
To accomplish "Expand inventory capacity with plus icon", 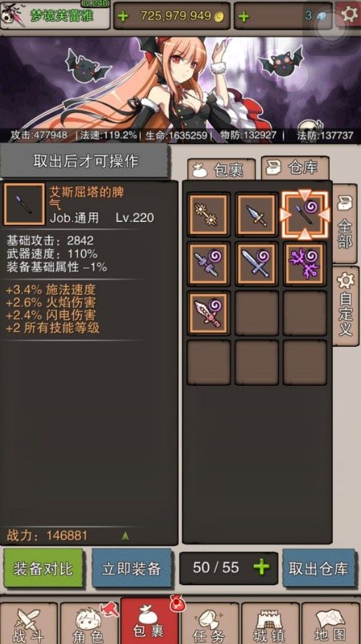I will (x=261, y=567).
